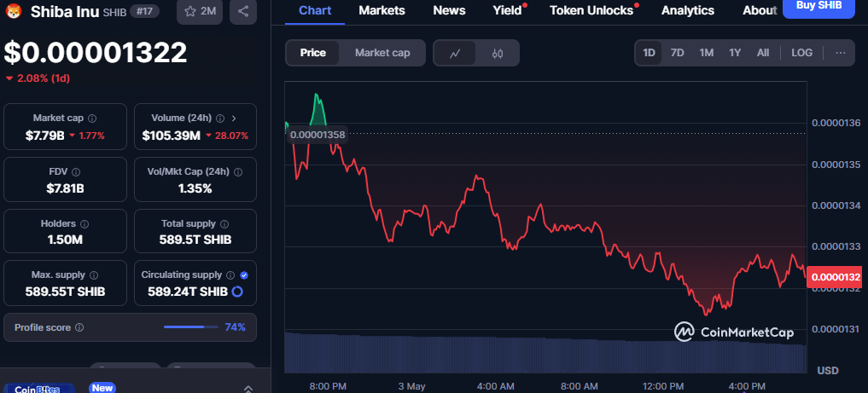Click the volume bars area under chart
The height and width of the screenshot is (393, 868).
point(545,353)
